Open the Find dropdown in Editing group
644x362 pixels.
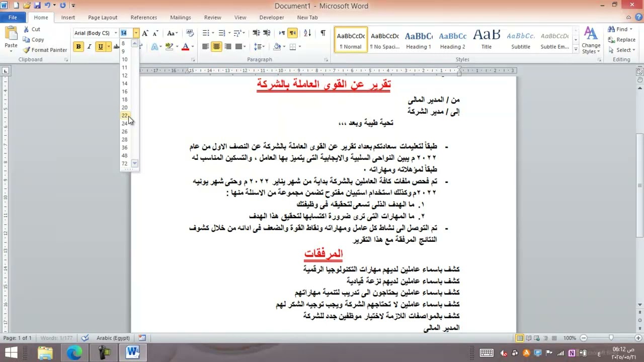coord(620,29)
